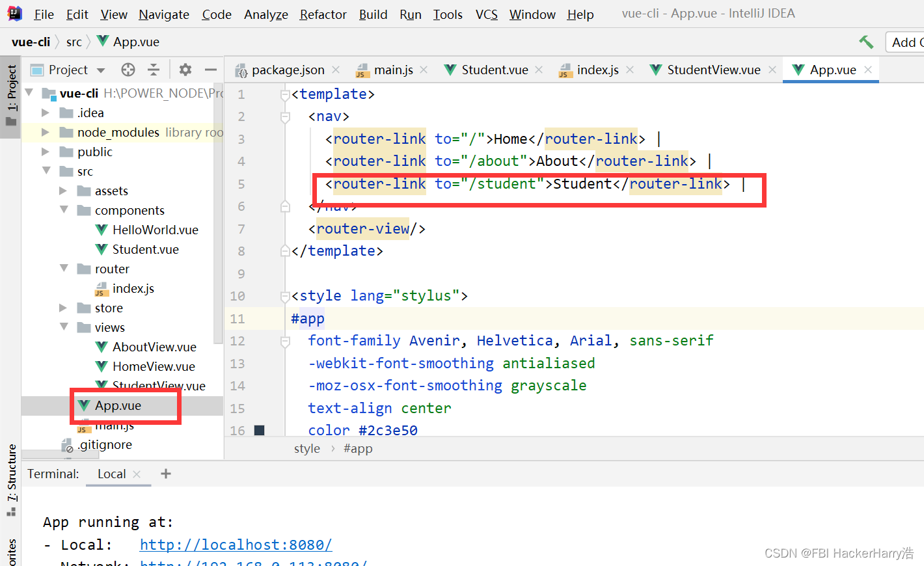The image size is (924, 566).
Task: Collapse the style block at line 10
Action: (x=284, y=295)
